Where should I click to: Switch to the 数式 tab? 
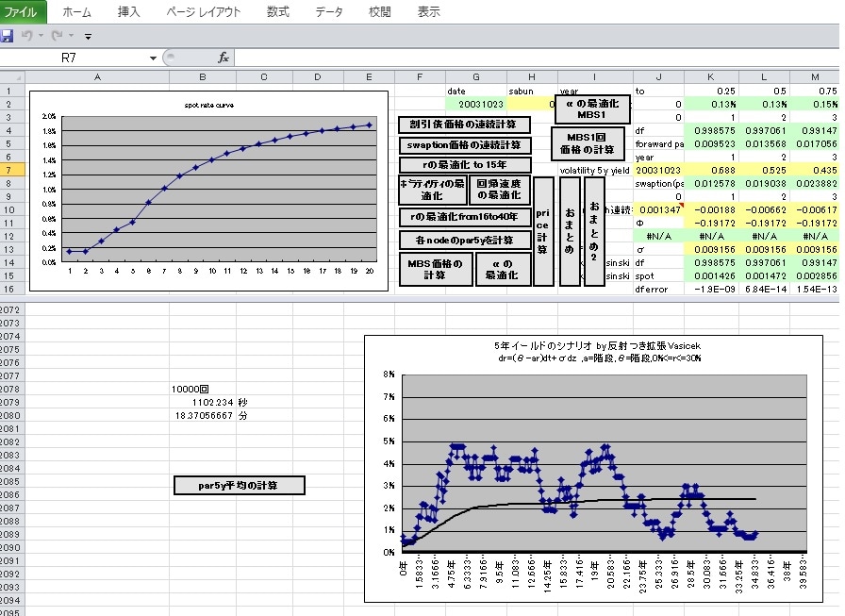pyautogui.click(x=278, y=12)
